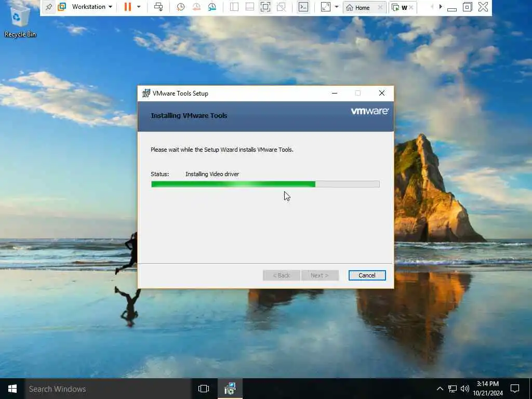Click the 'Installing VMware Tools' heading
Screen dimensions: 532x399
point(189,116)
